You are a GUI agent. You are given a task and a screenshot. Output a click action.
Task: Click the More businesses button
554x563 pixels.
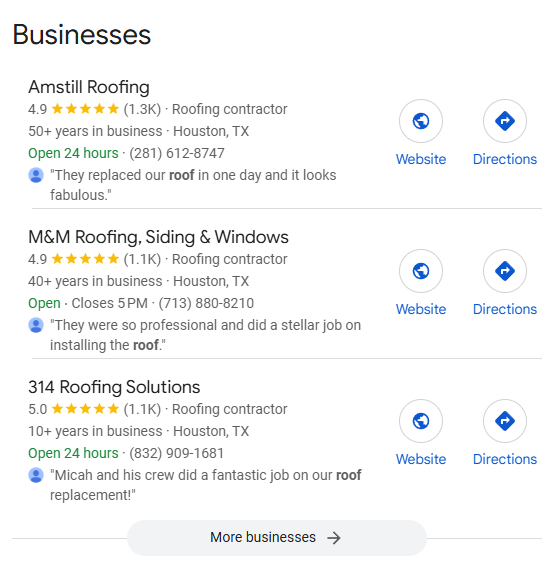pos(277,538)
